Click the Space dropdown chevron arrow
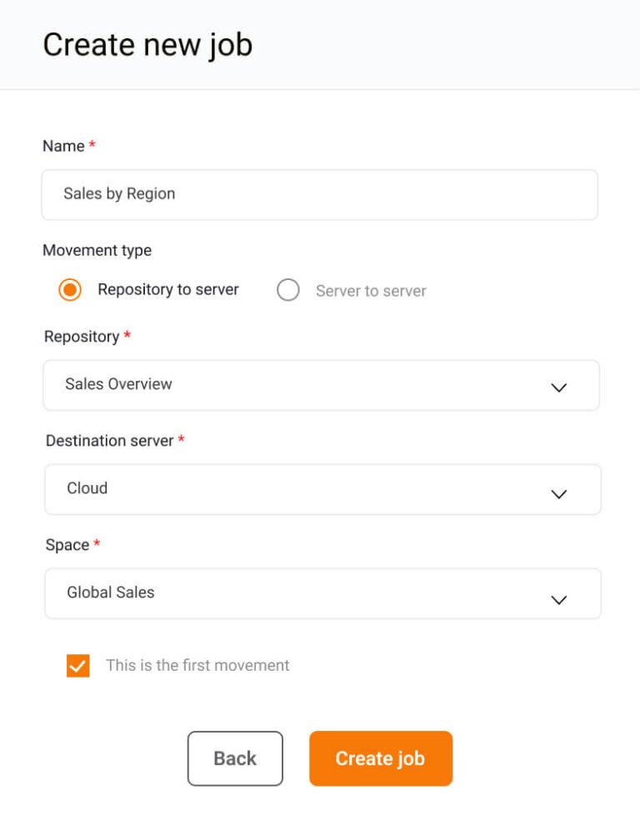Viewport: 640px width, 840px height. point(558,598)
